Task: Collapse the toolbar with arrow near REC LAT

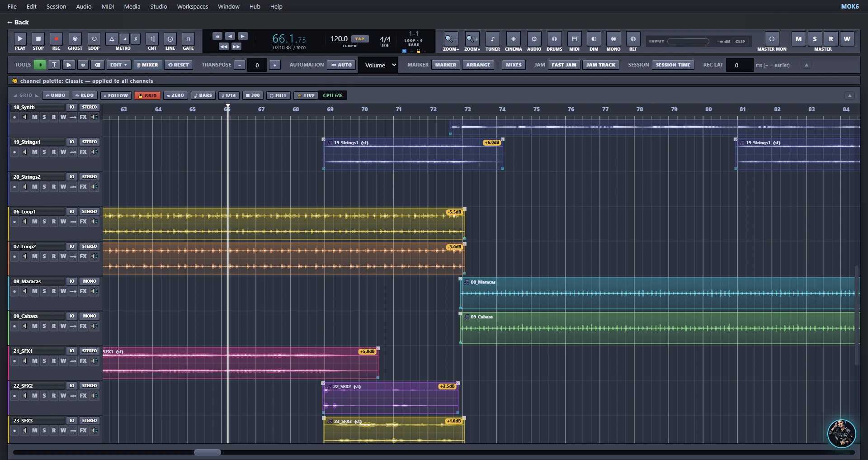Action: (806, 65)
